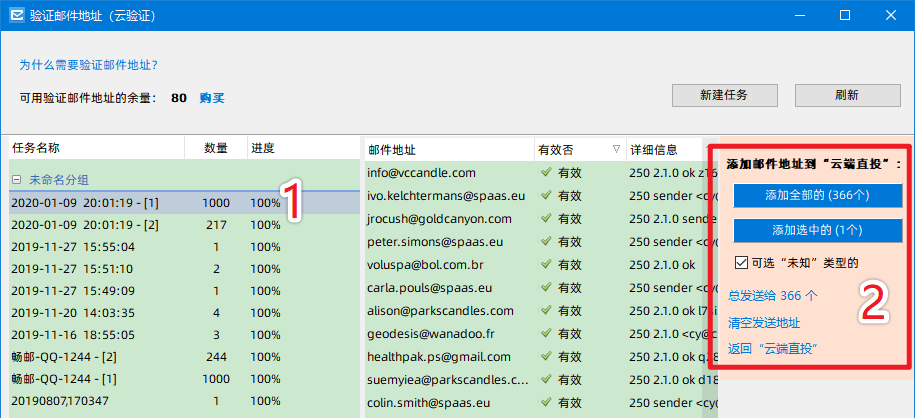The image size is (915, 418).
Task: Click the valid checkmark icon for voluspa@bol.com.br
Action: point(546,264)
